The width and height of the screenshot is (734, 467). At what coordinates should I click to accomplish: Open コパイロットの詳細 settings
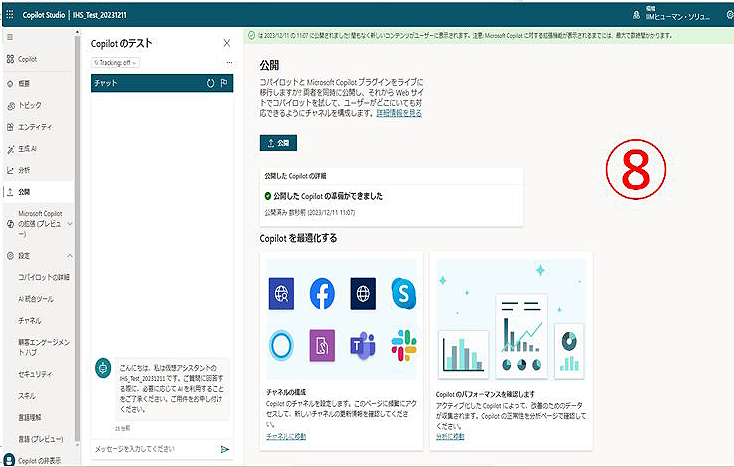click(x=44, y=277)
